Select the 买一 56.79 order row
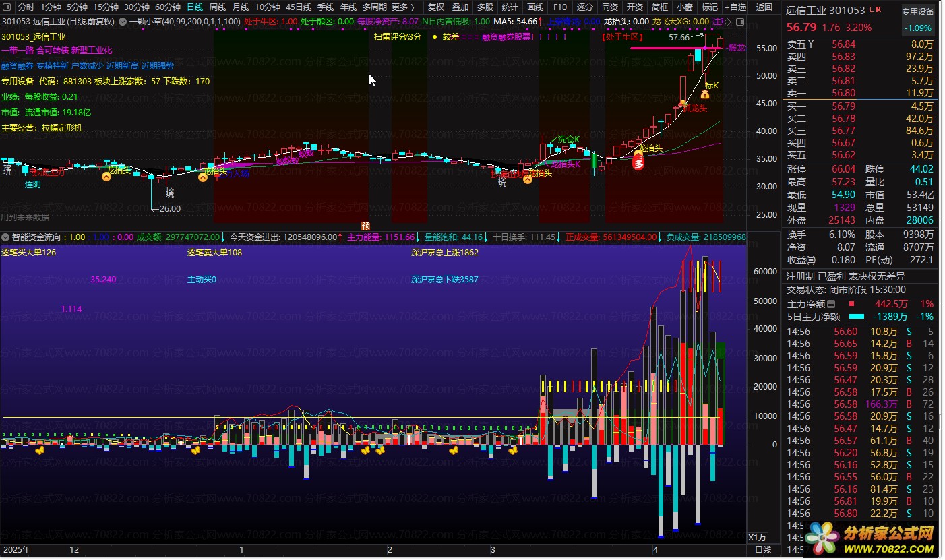945x560 pixels. (860, 106)
